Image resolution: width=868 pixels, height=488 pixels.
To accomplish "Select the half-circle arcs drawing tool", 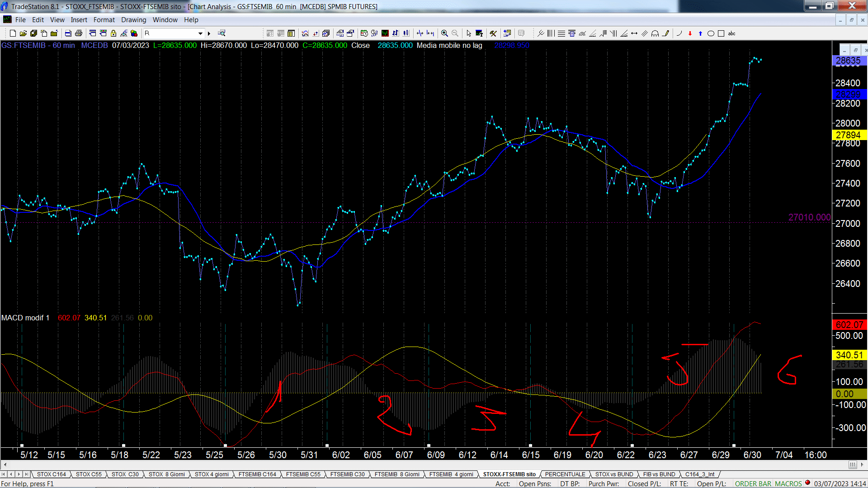I will pos(655,33).
